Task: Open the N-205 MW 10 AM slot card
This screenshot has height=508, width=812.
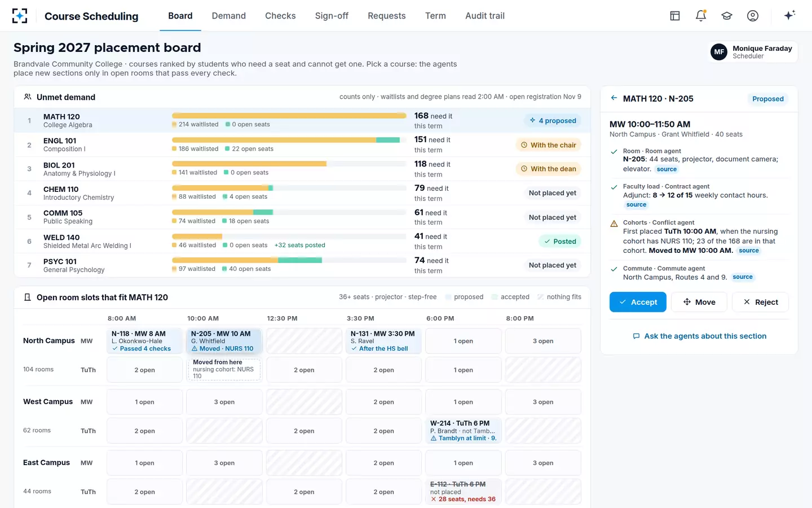Action: (x=224, y=341)
